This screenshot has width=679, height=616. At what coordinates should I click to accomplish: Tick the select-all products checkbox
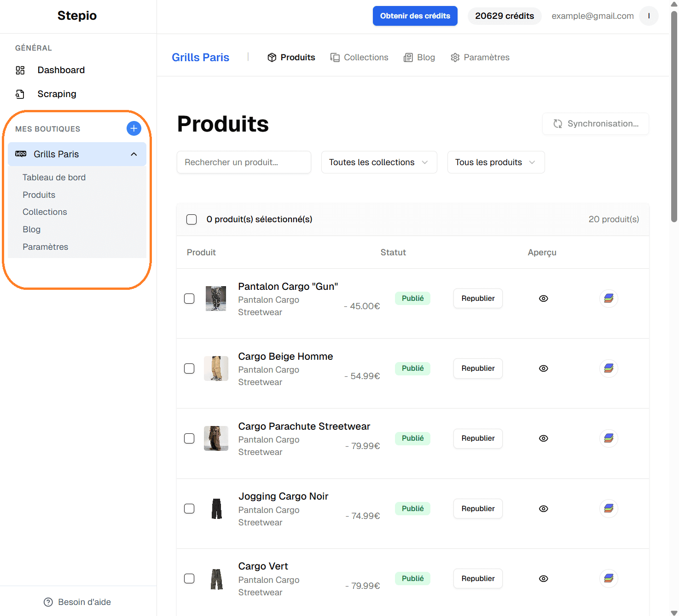coord(191,219)
